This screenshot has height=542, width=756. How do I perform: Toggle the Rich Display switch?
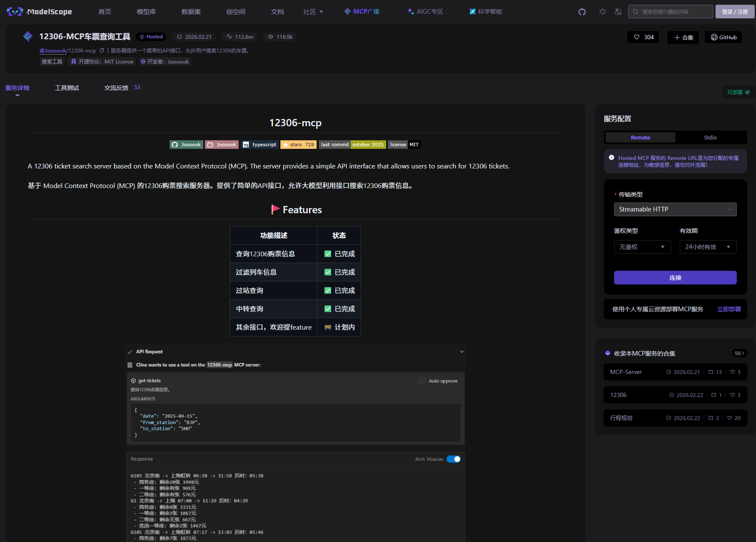tap(453, 459)
